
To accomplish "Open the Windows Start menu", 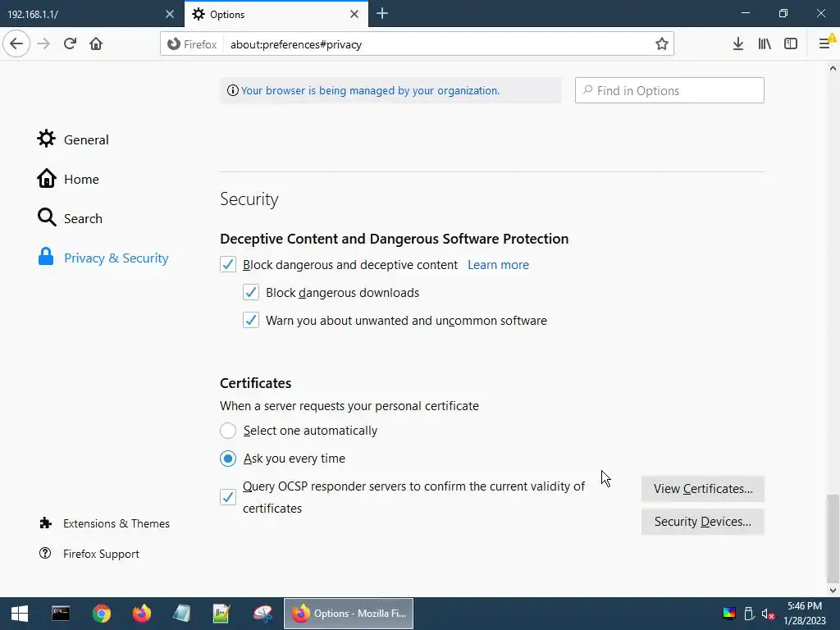I will [20, 614].
